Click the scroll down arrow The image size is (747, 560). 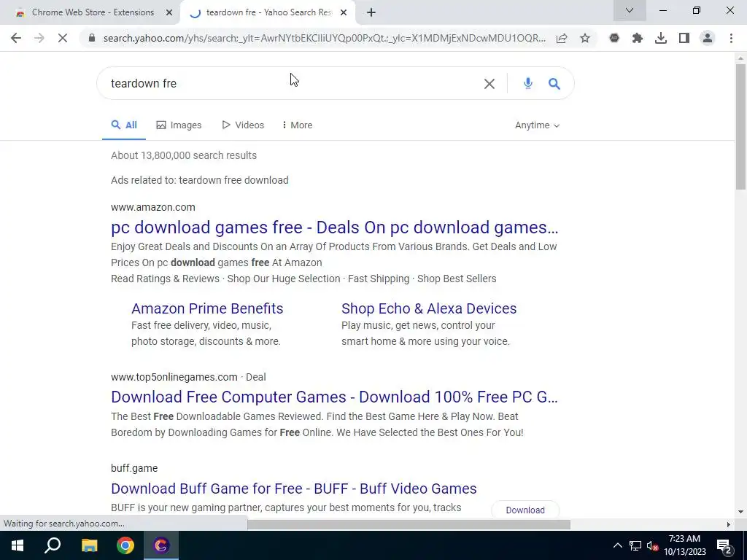pyautogui.click(x=740, y=512)
